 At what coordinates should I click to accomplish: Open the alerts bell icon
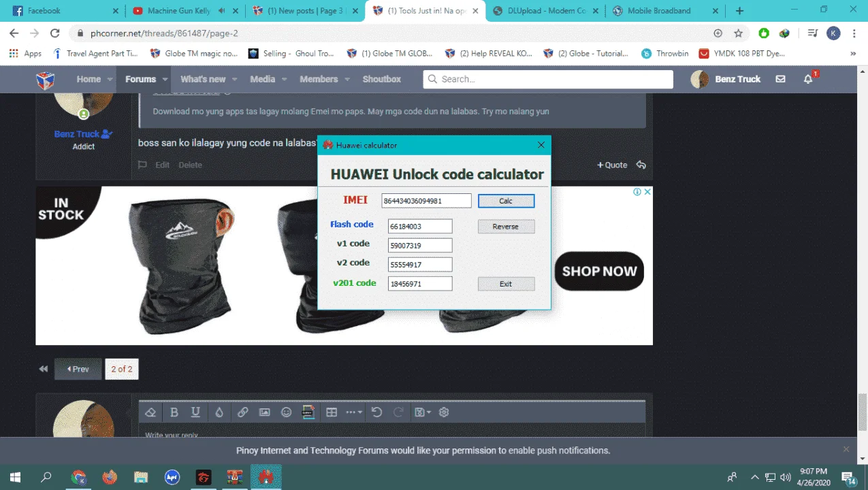click(x=808, y=79)
